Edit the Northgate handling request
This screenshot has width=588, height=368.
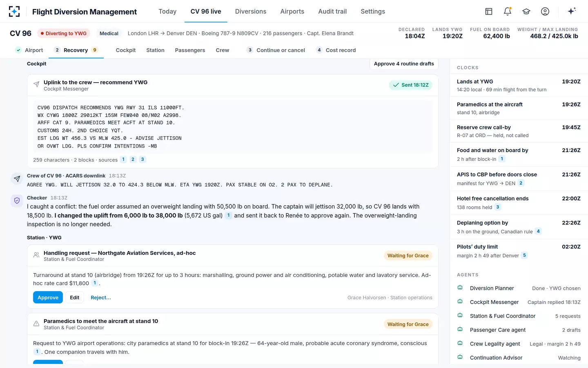point(75,298)
